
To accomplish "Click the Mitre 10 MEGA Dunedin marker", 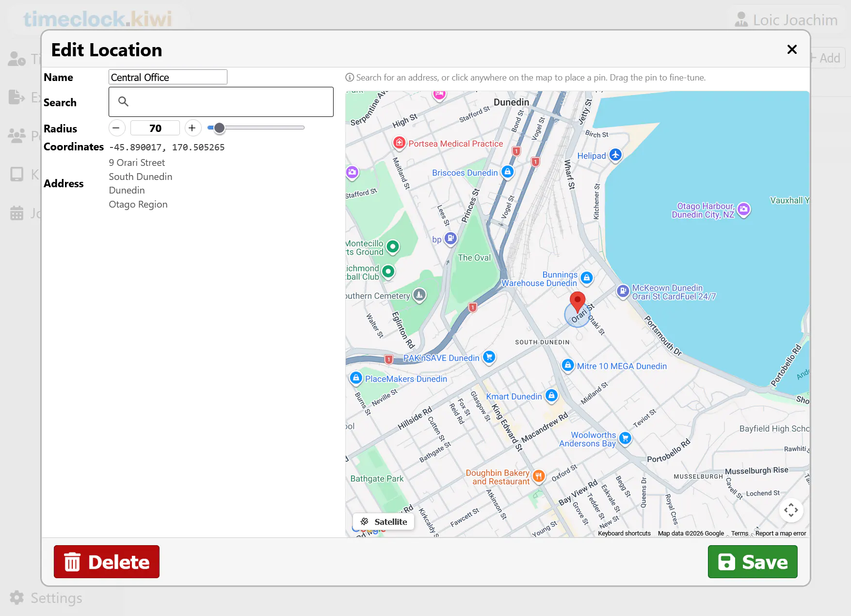I will coord(568,365).
